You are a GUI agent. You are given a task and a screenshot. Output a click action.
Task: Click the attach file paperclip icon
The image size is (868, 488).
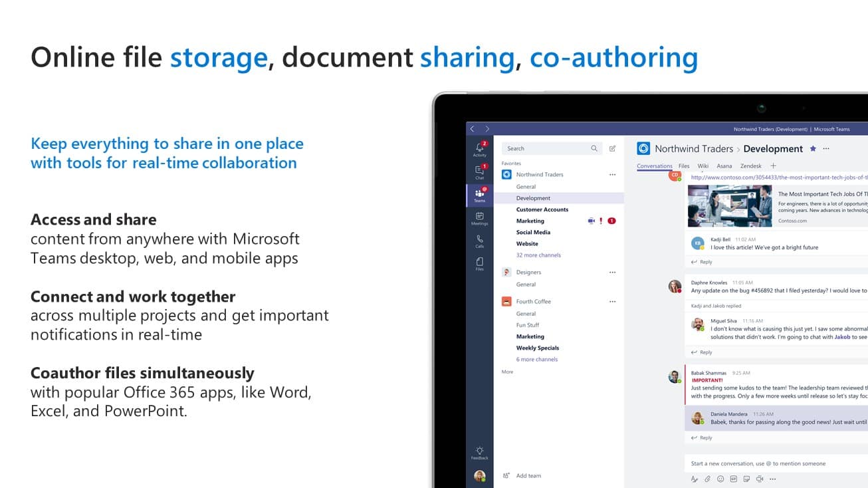(707, 479)
